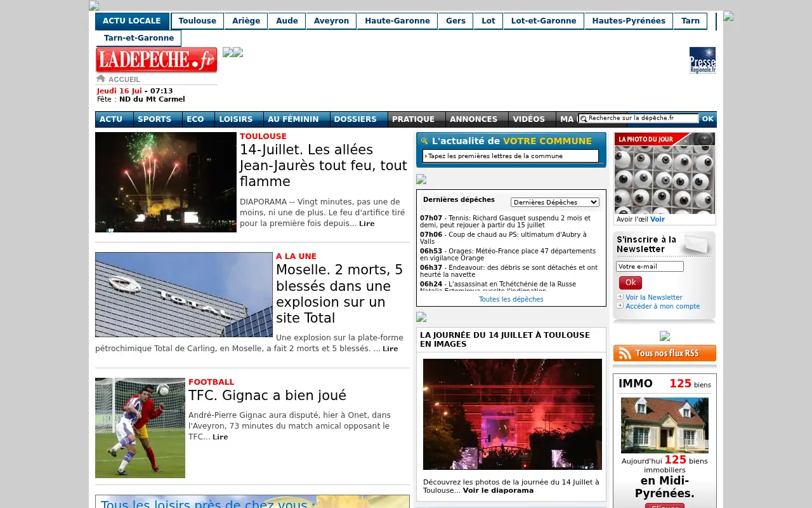Open the 14 Juillet Toulouse slideshow image
The height and width of the screenshot is (508, 812).
tap(513, 414)
